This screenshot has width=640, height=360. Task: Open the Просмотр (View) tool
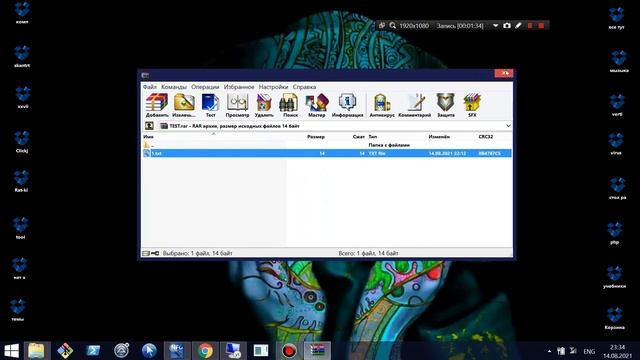237,105
